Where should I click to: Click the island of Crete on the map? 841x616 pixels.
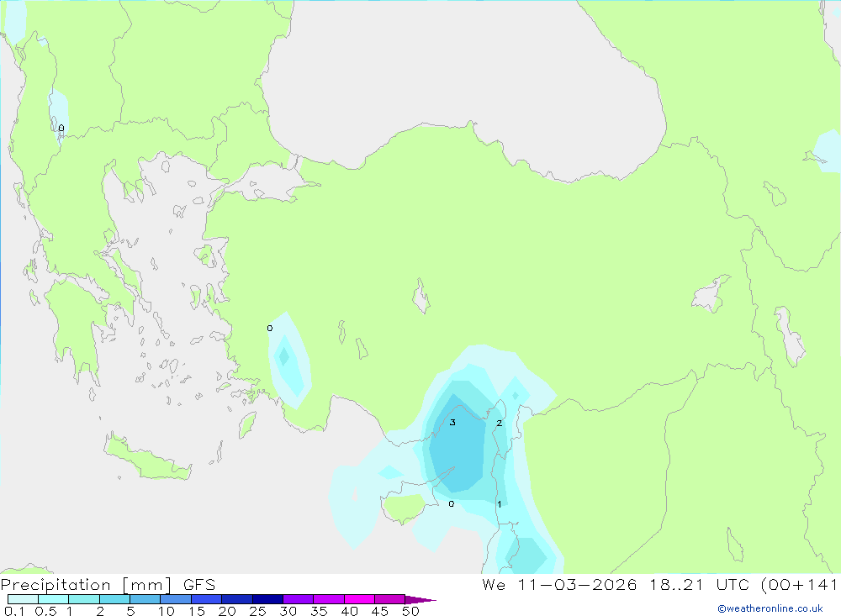[148, 459]
